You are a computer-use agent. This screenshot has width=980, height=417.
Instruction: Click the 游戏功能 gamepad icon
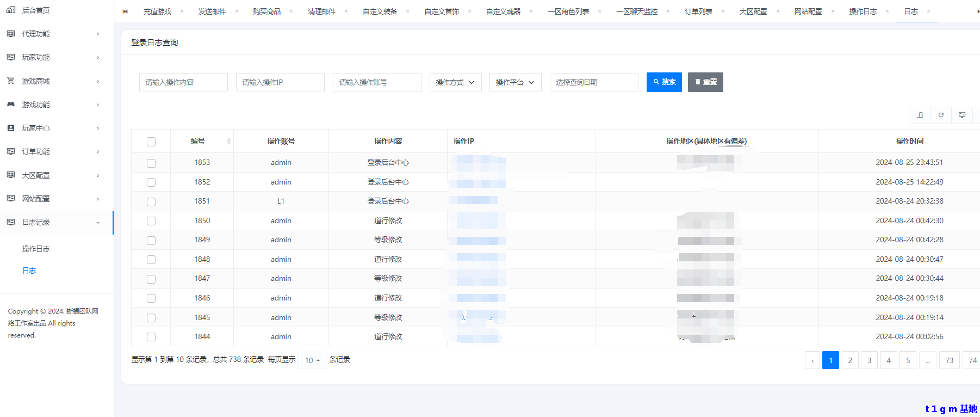point(11,105)
